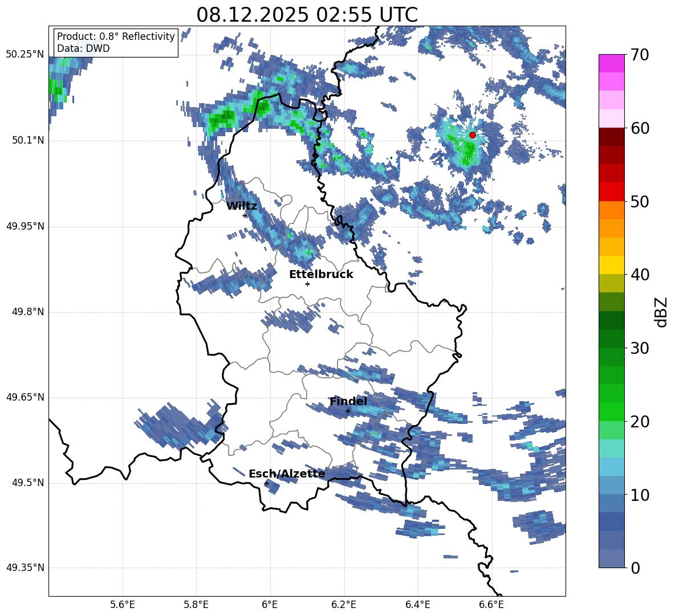This screenshot has height=616, width=675.
Task: Click the 70 value on colorbar
Action: (x=640, y=55)
